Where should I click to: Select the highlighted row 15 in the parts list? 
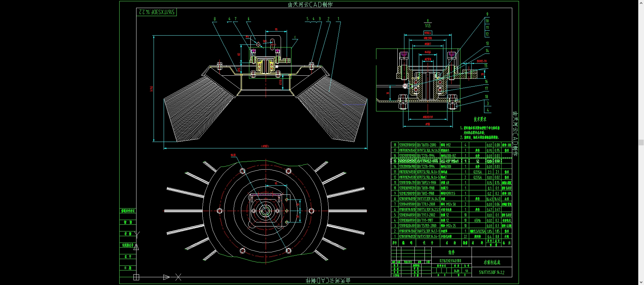(x=451, y=161)
